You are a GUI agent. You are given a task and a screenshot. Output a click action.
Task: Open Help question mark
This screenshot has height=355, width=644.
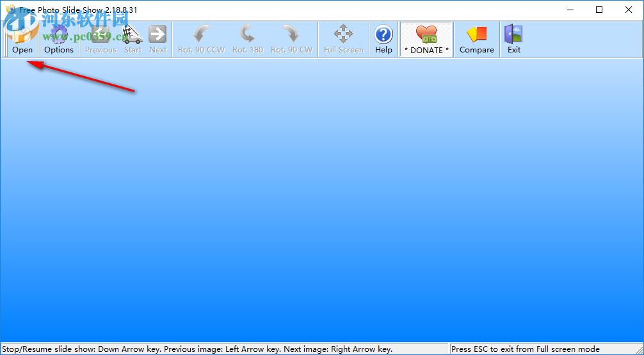coord(383,40)
